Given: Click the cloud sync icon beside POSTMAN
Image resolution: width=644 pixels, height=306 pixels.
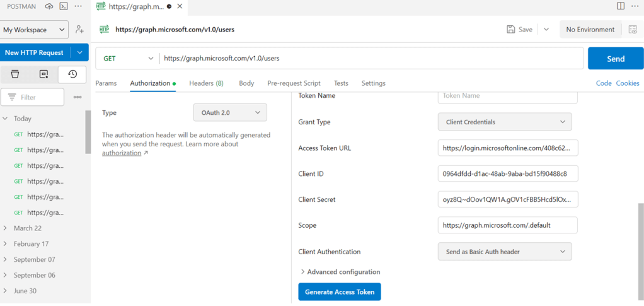Looking at the screenshot, I should coord(49,6).
